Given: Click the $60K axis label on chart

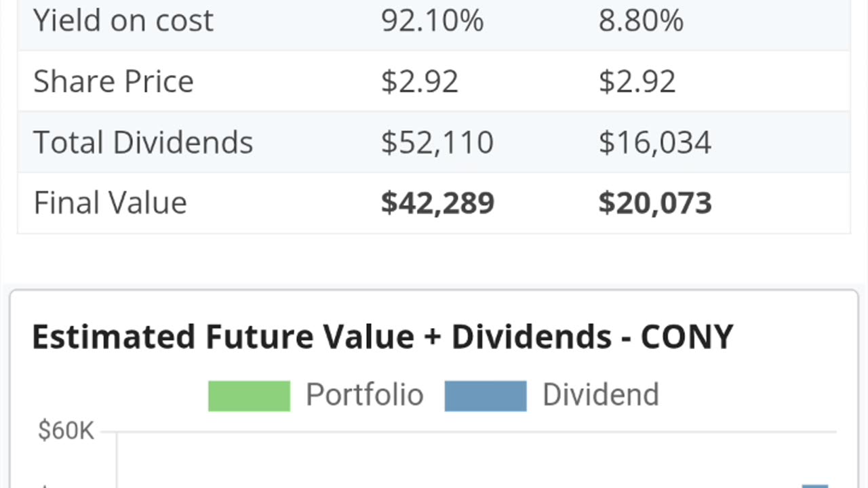Looking at the screenshot, I should [66, 431].
